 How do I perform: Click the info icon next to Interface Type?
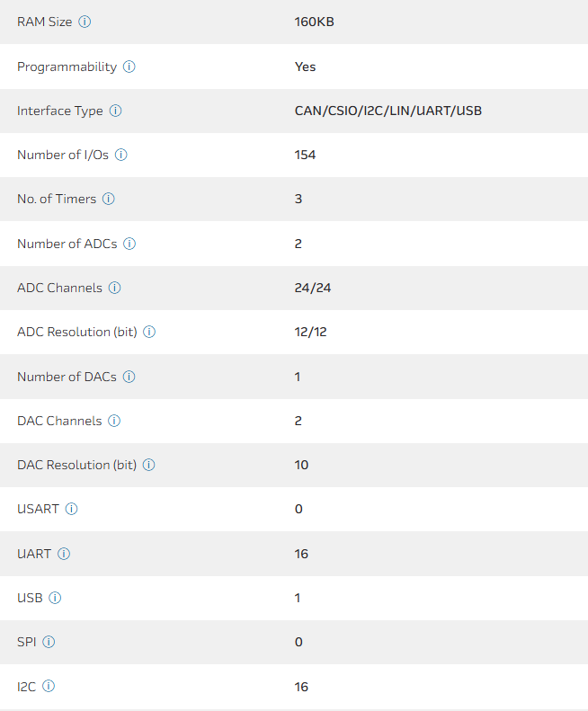(x=115, y=111)
